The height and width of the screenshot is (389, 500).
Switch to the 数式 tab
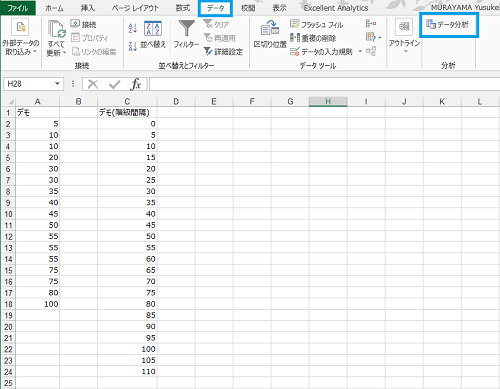[x=183, y=8]
